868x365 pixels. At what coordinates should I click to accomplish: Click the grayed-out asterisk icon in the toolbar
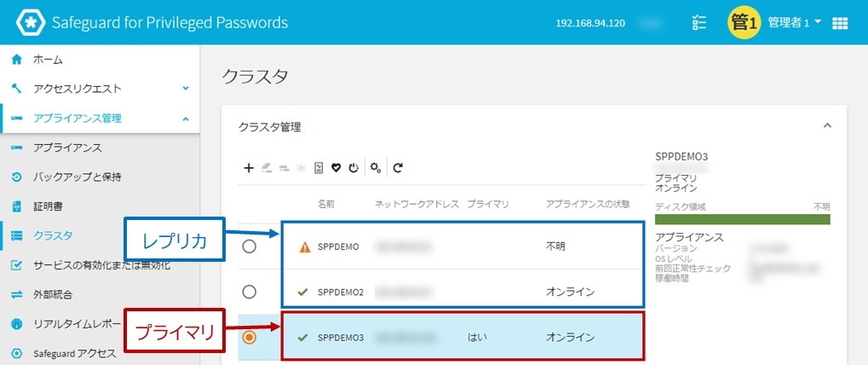pyautogui.click(x=302, y=168)
